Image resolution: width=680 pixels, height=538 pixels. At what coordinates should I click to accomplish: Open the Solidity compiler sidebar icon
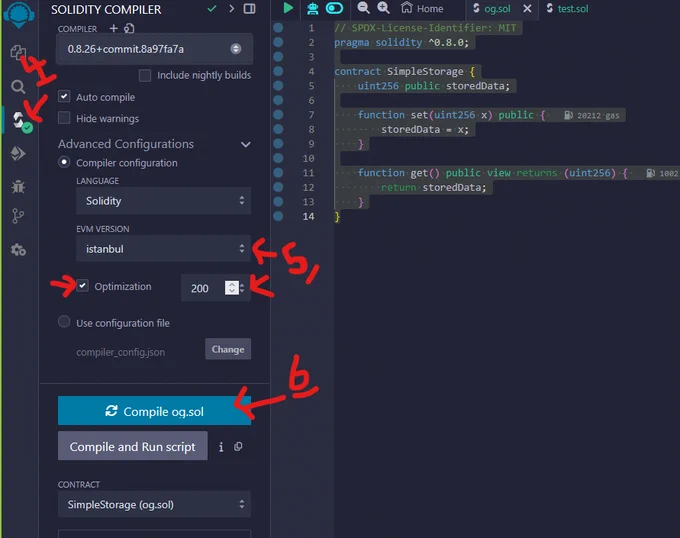21,121
